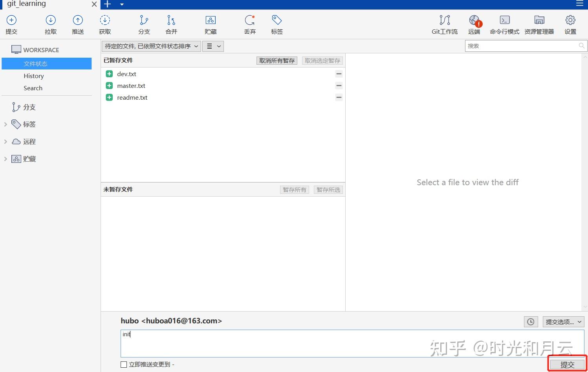Click 分支 branches sidebar section

tap(24, 107)
